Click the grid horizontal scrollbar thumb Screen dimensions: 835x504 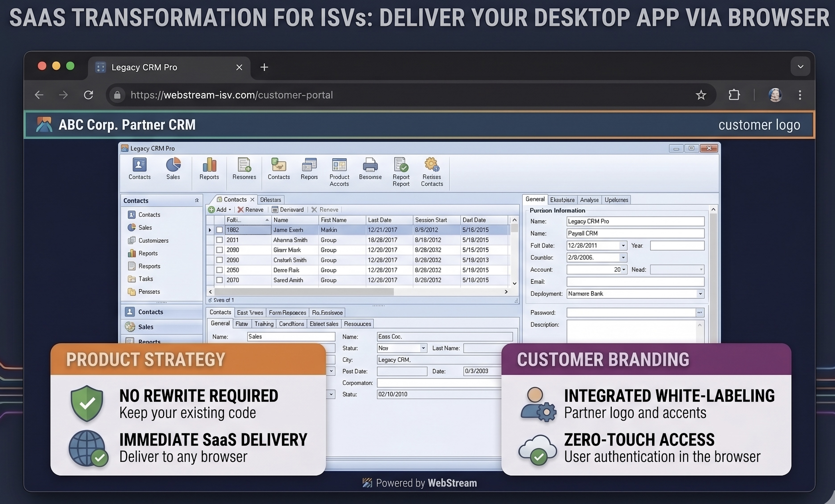[304, 292]
